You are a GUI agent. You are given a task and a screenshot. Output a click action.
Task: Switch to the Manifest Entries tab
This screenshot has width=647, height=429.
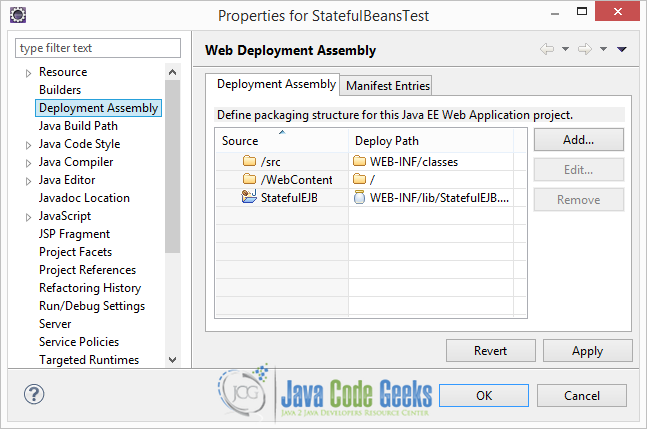(387, 85)
